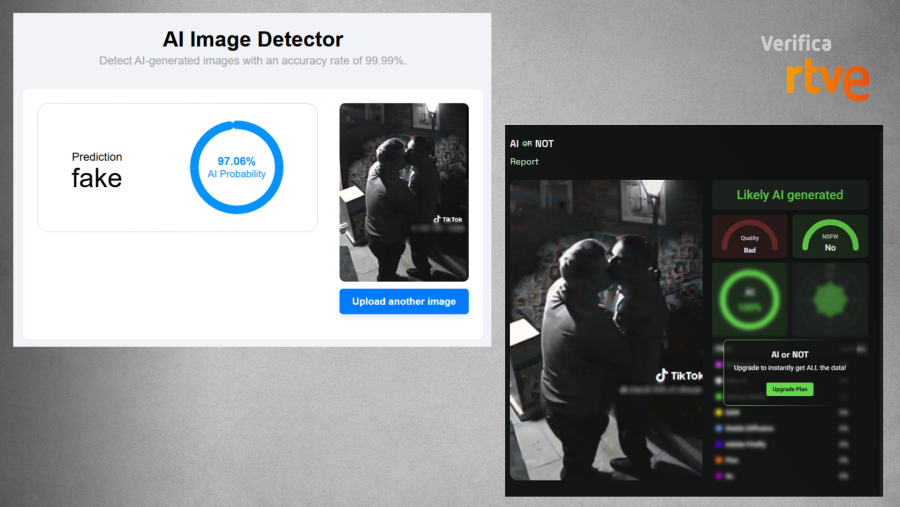Open the uploaded photo thumbnail in AI Image Detector
Image resolution: width=900 pixels, height=507 pixels.
coord(404,192)
